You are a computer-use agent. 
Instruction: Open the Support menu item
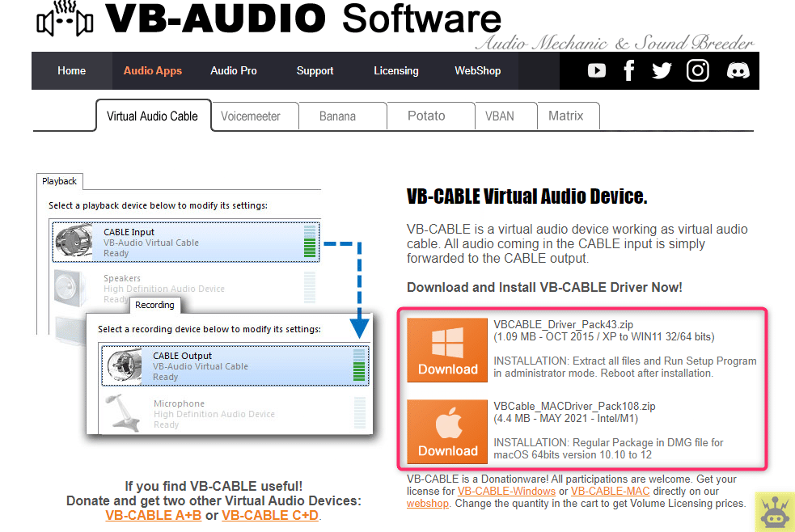[x=315, y=71]
